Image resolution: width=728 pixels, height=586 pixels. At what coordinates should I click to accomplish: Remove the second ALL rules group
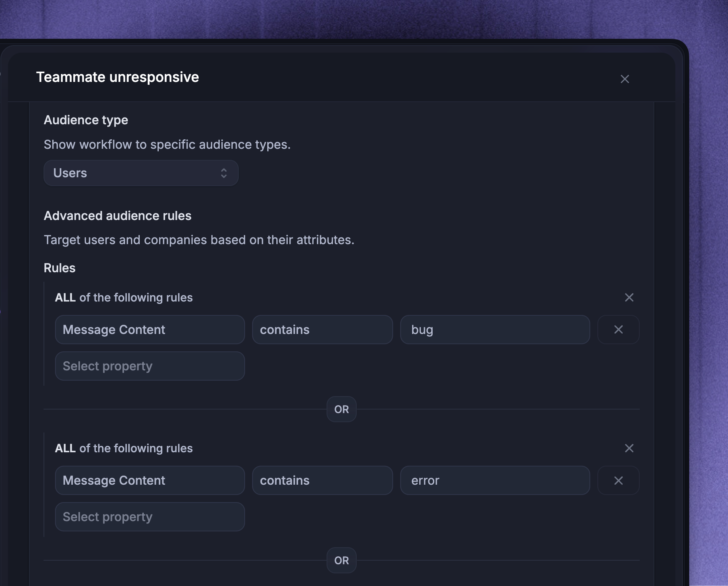click(629, 448)
